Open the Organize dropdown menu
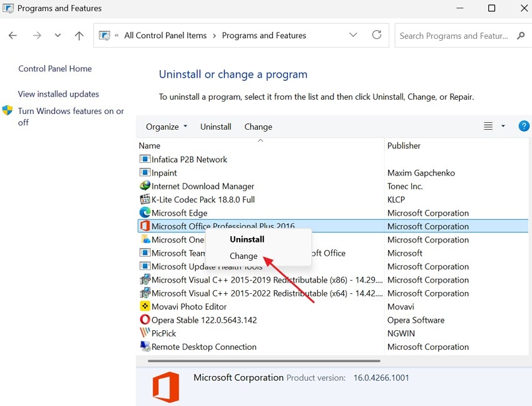The height and width of the screenshot is (406, 532). [x=165, y=127]
